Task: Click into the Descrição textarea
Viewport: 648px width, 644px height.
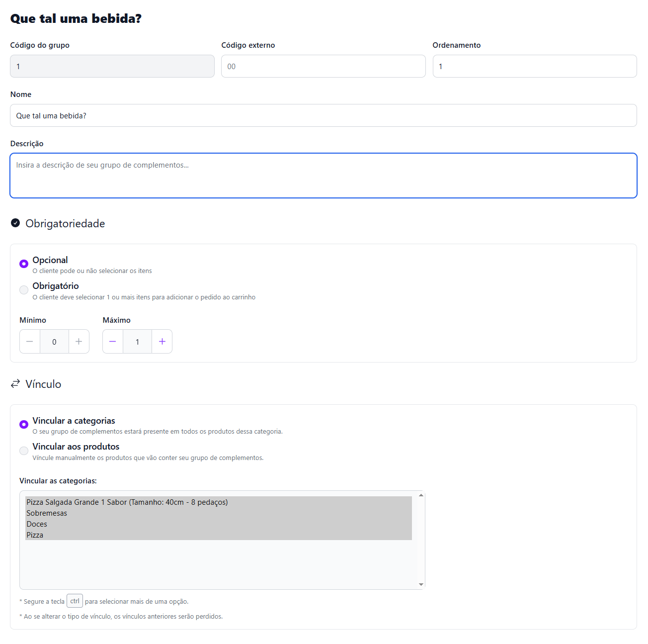Action: [x=323, y=176]
